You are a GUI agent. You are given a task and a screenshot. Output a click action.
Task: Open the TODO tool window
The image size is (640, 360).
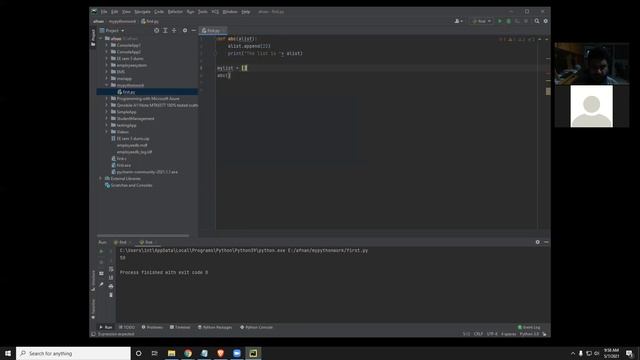coord(127,327)
